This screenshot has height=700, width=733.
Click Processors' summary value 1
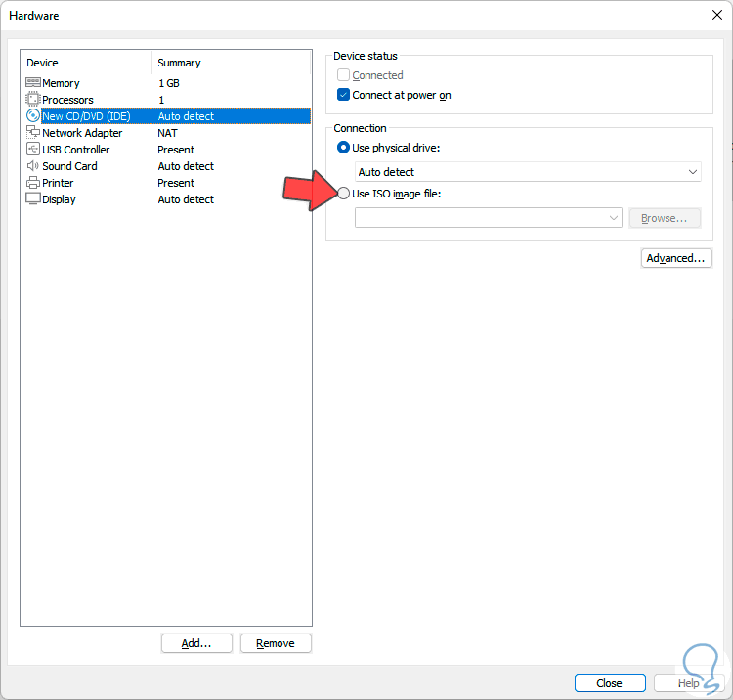(x=161, y=100)
